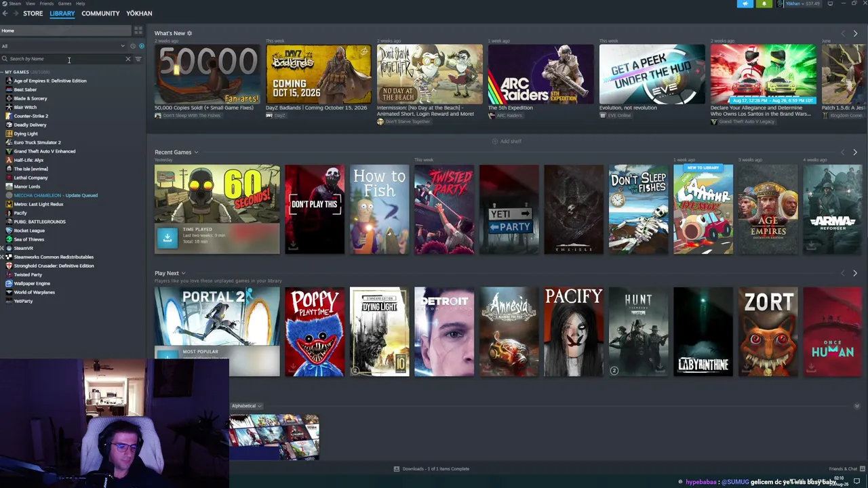Open the grid collections view icon
This screenshot has height=488, width=868.
[138, 30]
